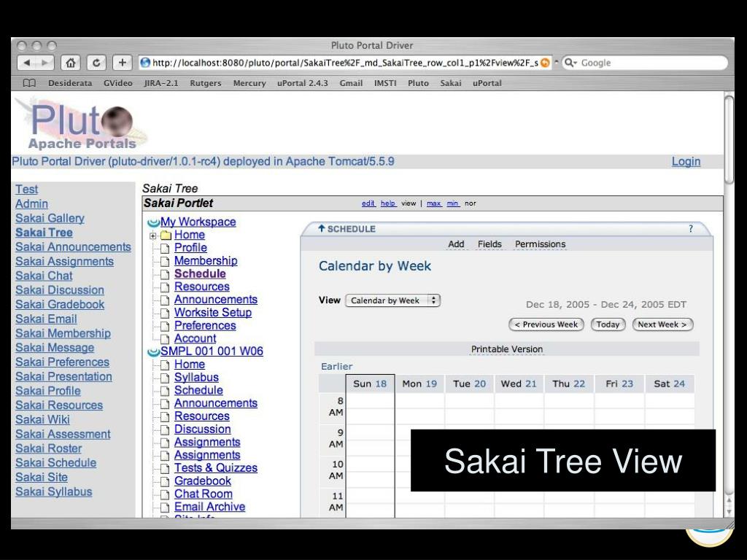The width and height of the screenshot is (747, 560).
Task: Open Email Archive in the tree
Action: click(x=209, y=507)
